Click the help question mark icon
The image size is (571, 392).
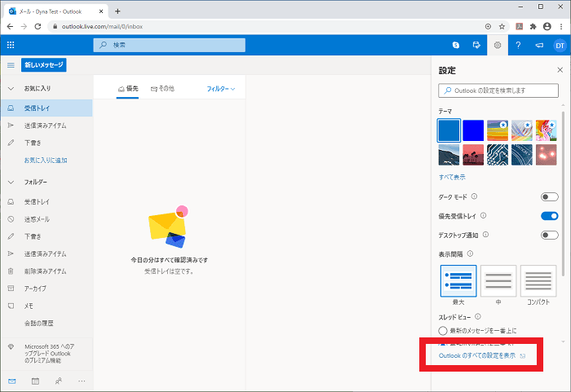coord(518,45)
